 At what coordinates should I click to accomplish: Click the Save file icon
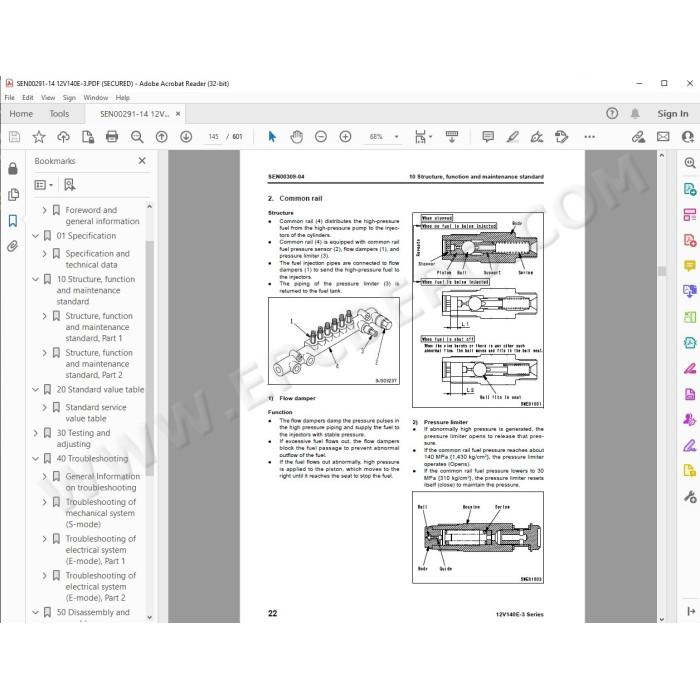point(14,137)
